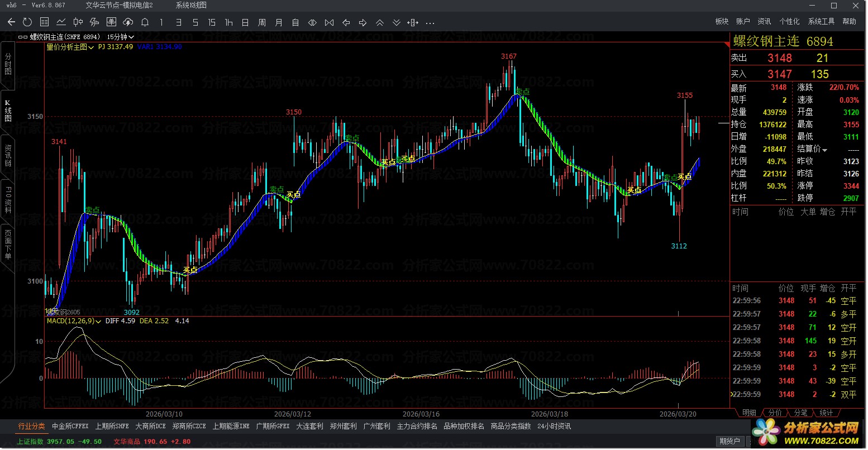868x450 pixels.
Task: Switch to 5 minute period
Action: [195, 22]
